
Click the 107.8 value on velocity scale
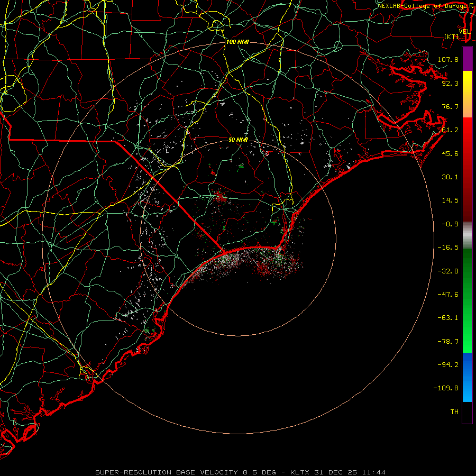click(448, 59)
